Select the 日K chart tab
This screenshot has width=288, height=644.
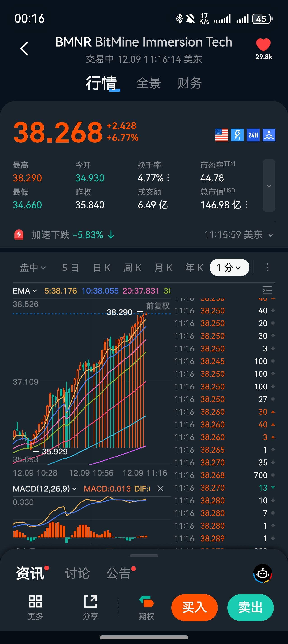tap(102, 268)
